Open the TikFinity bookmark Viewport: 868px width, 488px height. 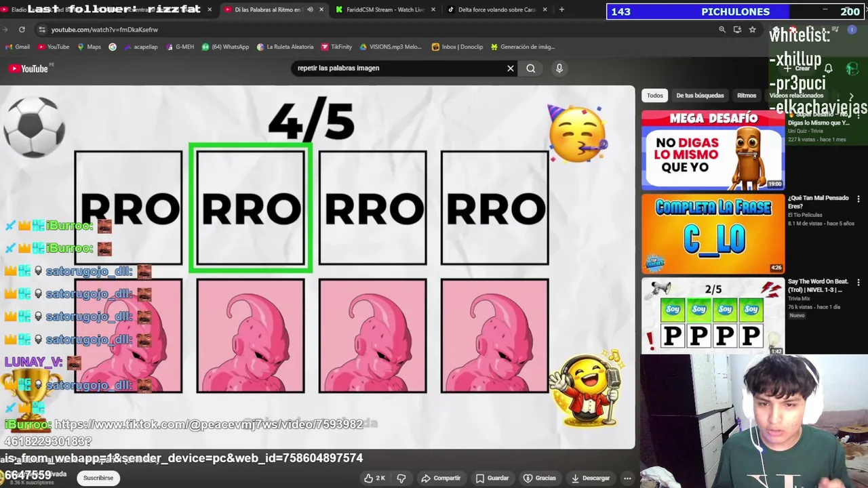click(336, 47)
